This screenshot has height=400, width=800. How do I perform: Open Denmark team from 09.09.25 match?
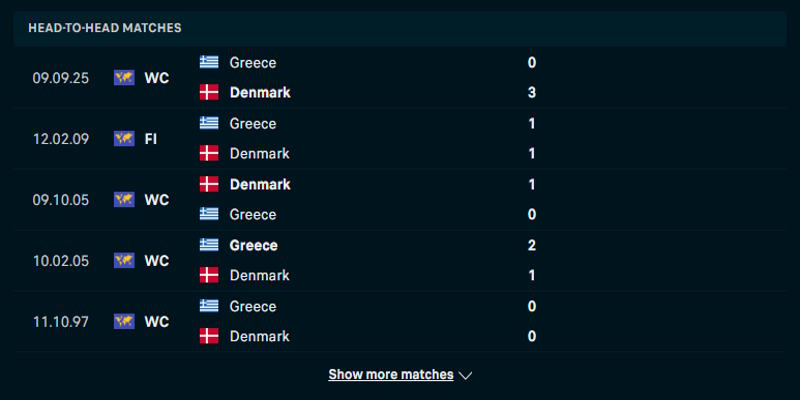260,92
